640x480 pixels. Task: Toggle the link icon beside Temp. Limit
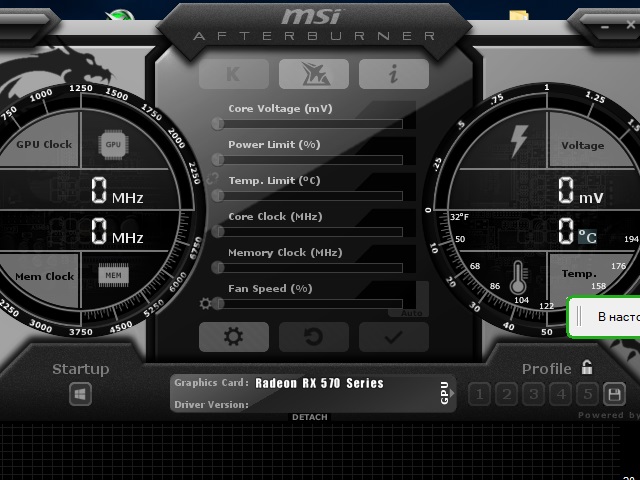coord(213,179)
